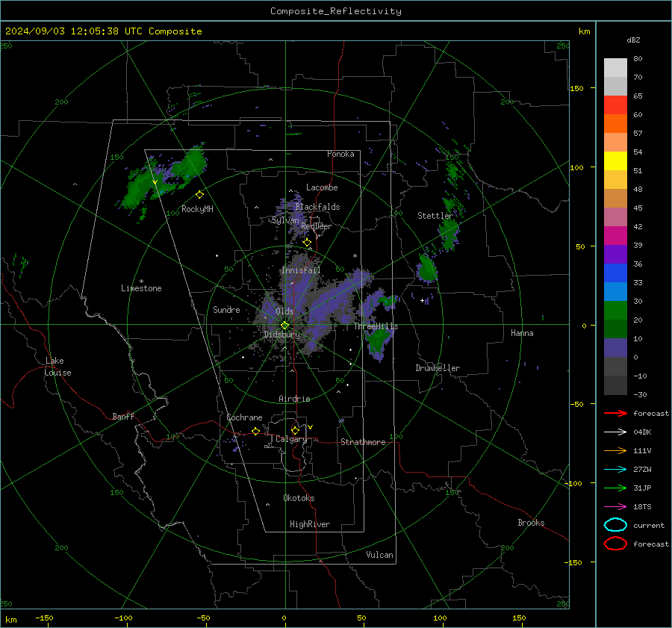The image size is (672, 628).
Task: Pick the blue 33-36 dBZ swatch
Action: (615, 273)
